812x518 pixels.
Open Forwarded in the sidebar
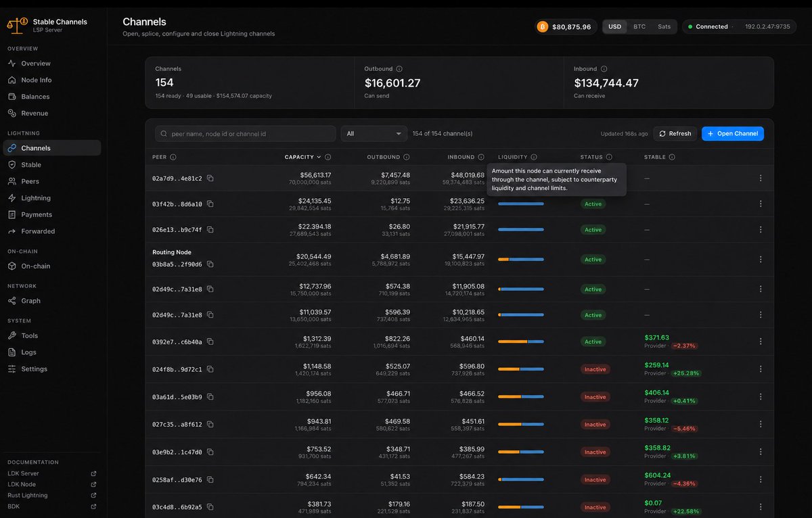coord(52,231)
